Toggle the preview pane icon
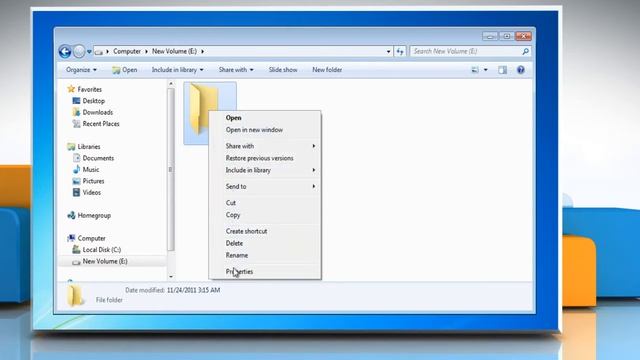Image resolution: width=640 pixels, height=360 pixels. click(502, 70)
